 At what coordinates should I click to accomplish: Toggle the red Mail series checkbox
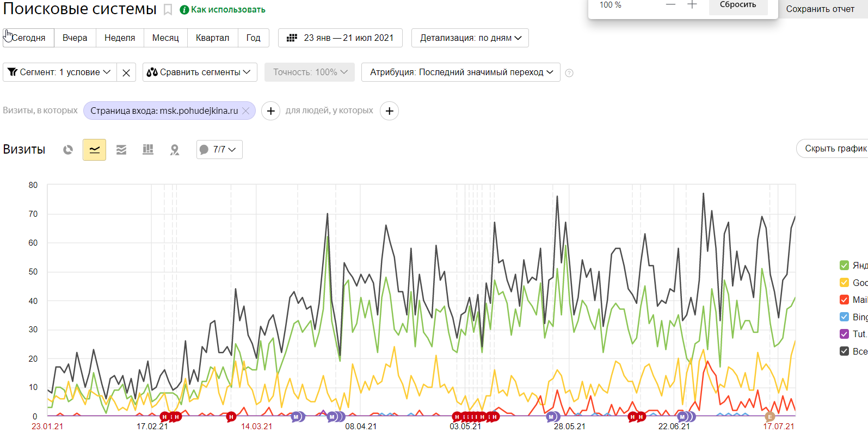[844, 300]
